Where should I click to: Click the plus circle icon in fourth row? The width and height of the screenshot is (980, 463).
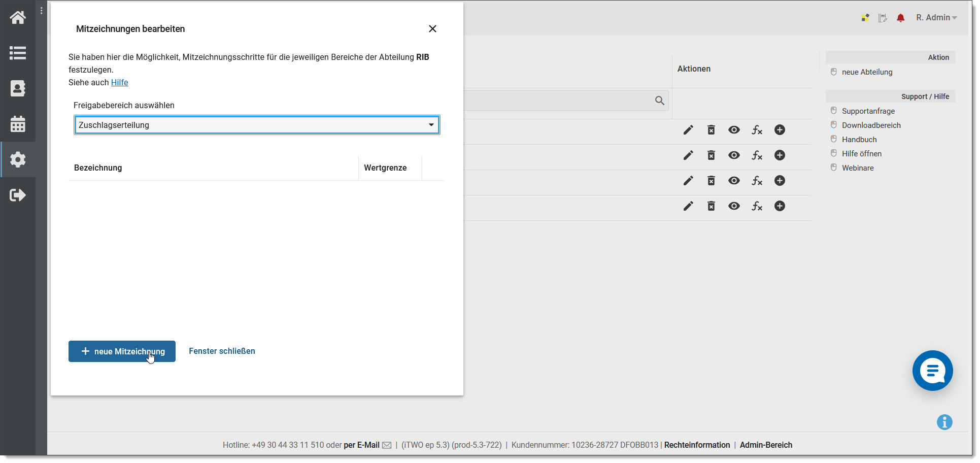click(780, 206)
